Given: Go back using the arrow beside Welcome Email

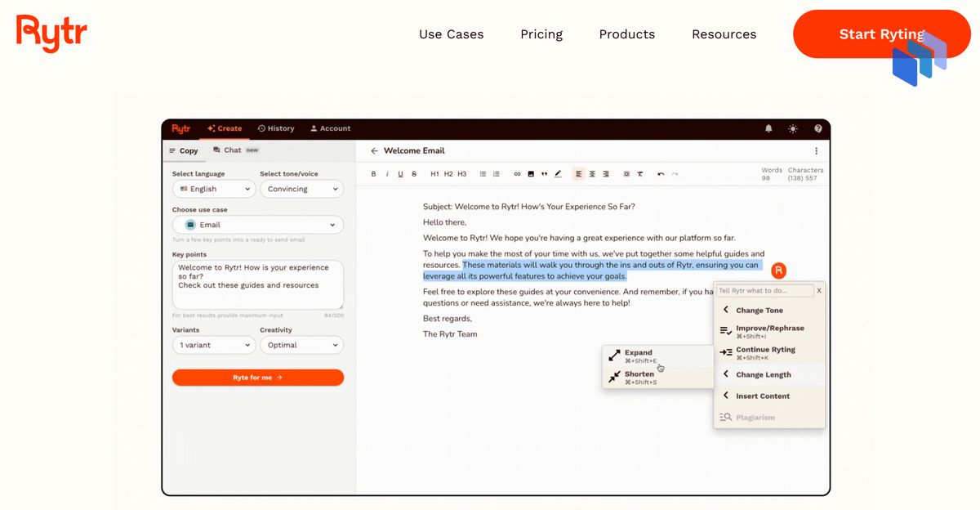Looking at the screenshot, I should click(374, 151).
